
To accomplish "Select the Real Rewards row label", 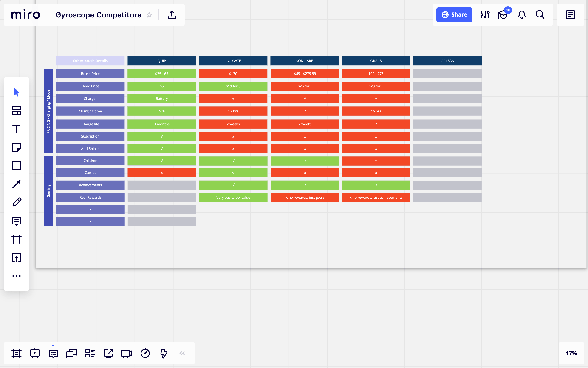I will click(x=90, y=197).
